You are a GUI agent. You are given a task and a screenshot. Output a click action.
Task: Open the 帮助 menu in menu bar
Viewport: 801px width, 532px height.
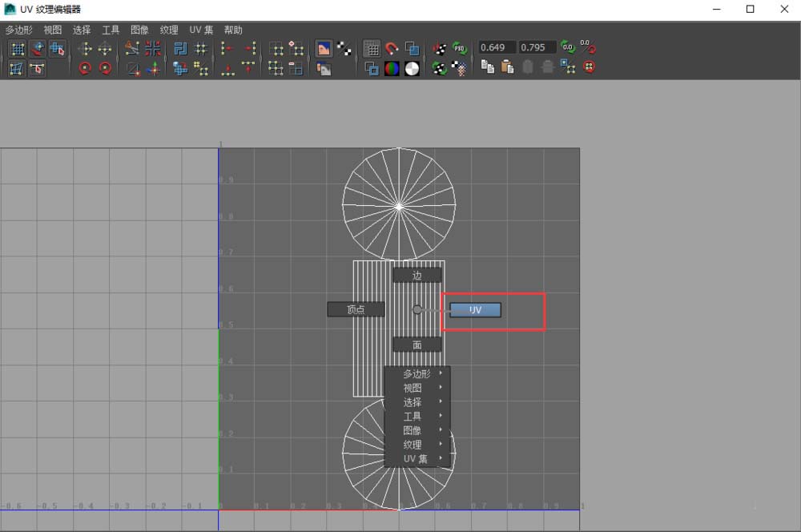coord(233,30)
